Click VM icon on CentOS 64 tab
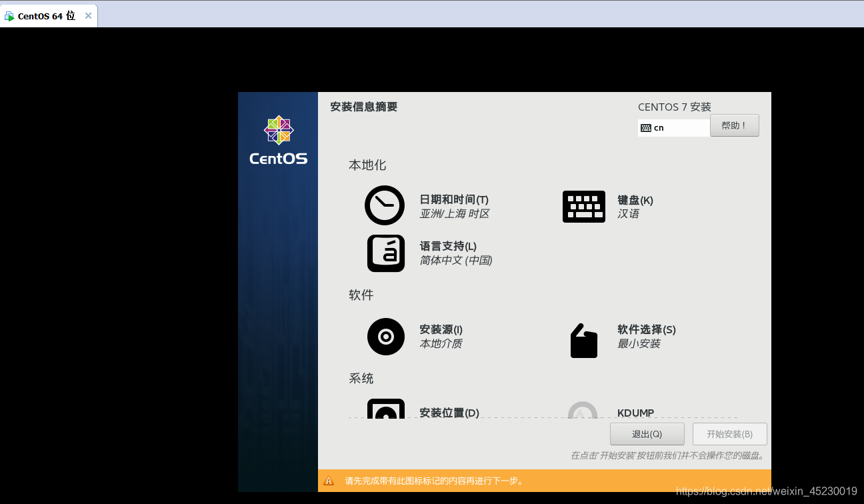The width and height of the screenshot is (864, 504). pos(9,16)
